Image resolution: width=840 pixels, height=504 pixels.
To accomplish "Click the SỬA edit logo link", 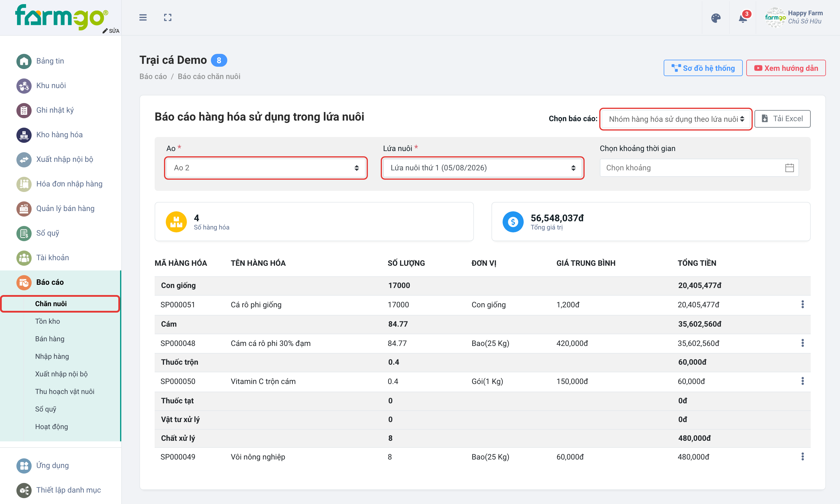I will [x=111, y=31].
